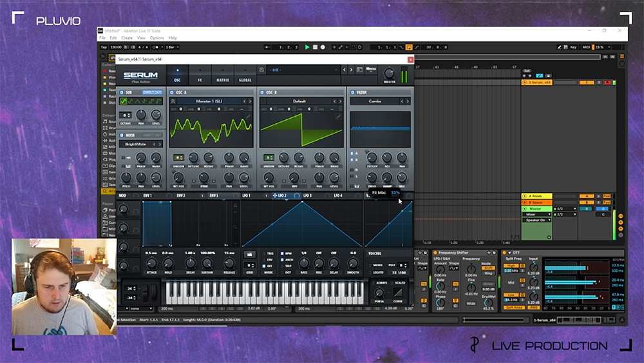Screen dimensions: 644x363
Task: Switch to Serum's MATRIX tab
Action: point(223,75)
